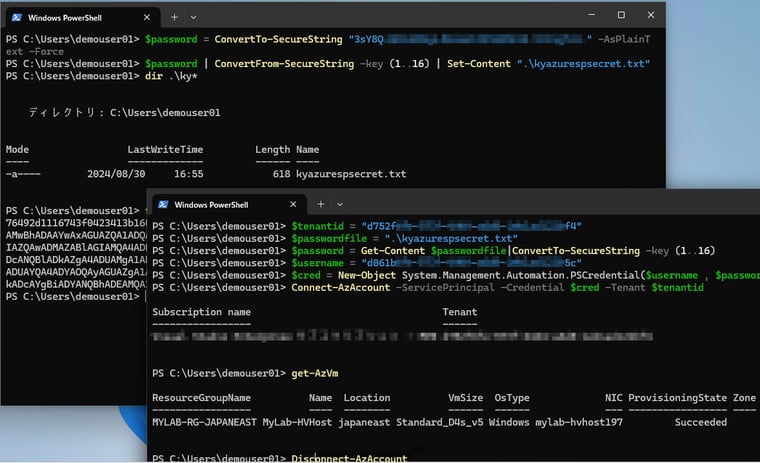Click the Succeeded provisioning state value
Image resolution: width=760 pixels, height=463 pixels.
(x=701, y=422)
